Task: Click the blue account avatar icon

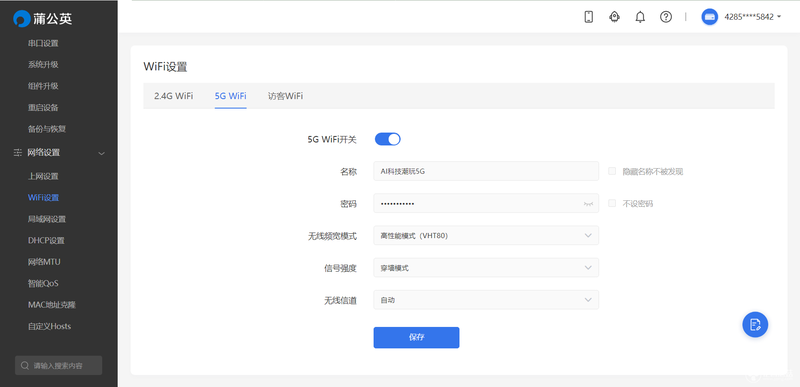Action: pos(709,17)
